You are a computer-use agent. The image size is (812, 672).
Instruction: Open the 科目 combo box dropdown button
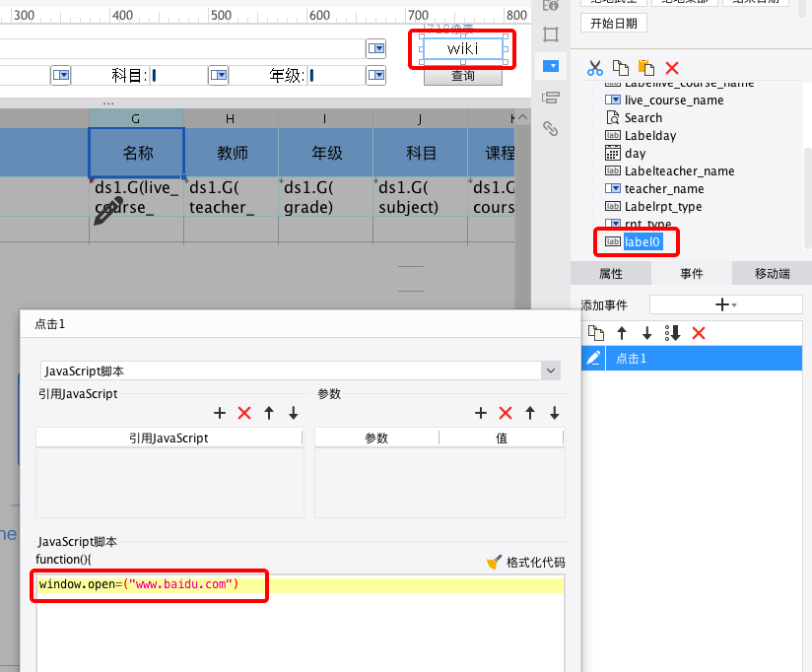(219, 76)
